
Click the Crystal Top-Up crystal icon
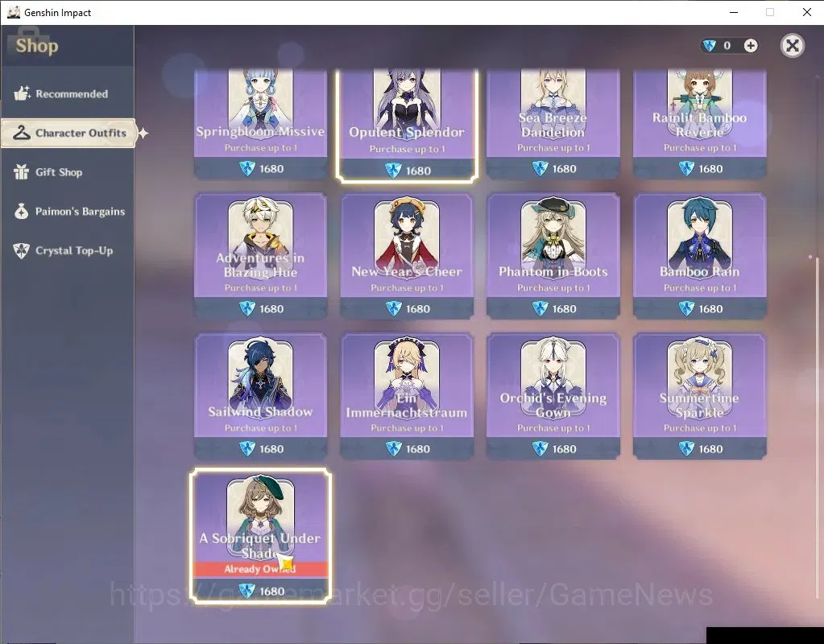(21, 250)
